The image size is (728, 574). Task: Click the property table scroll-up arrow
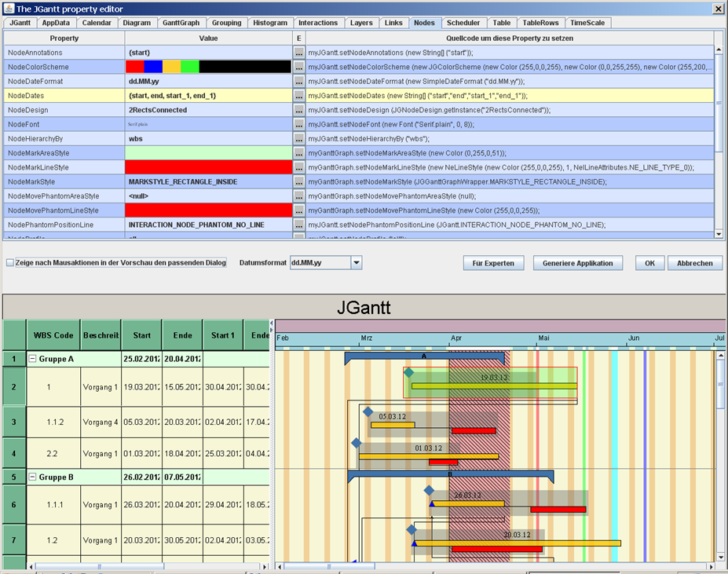[719, 49]
